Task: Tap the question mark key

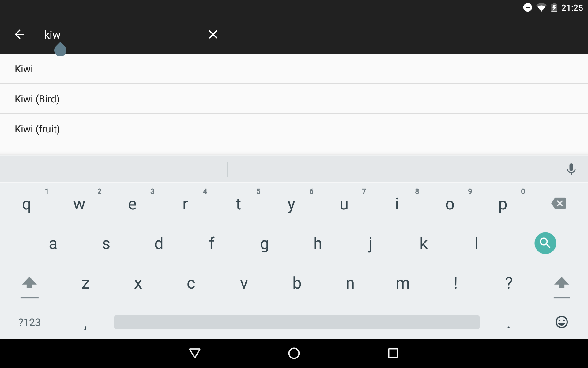Action: pyautogui.click(x=508, y=283)
